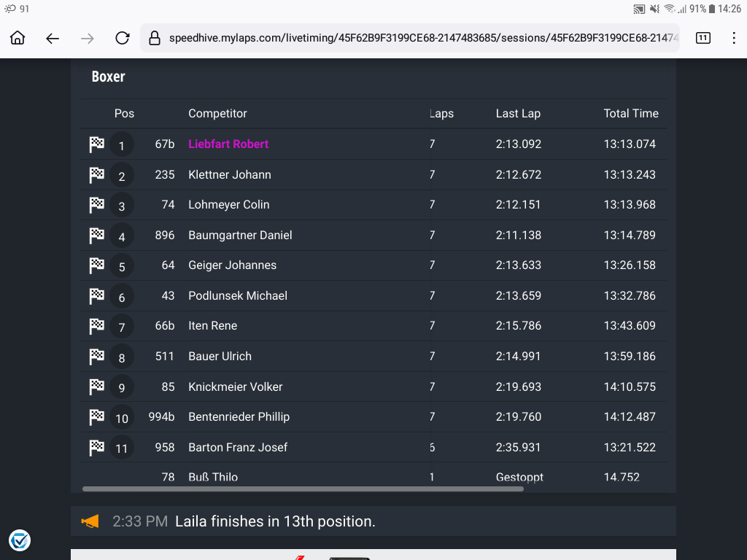Sort by Competitor column header
Viewport: 747px width, 560px height.
(217, 114)
